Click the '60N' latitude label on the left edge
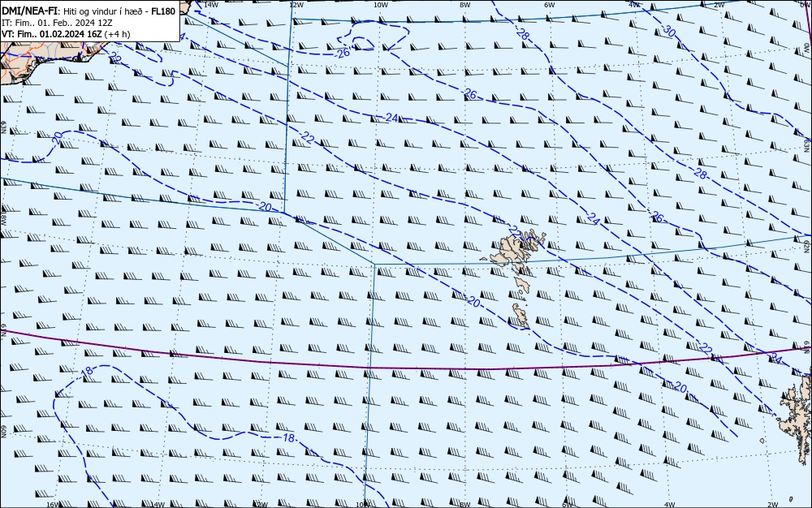812x508 pixels. click(x=3, y=432)
